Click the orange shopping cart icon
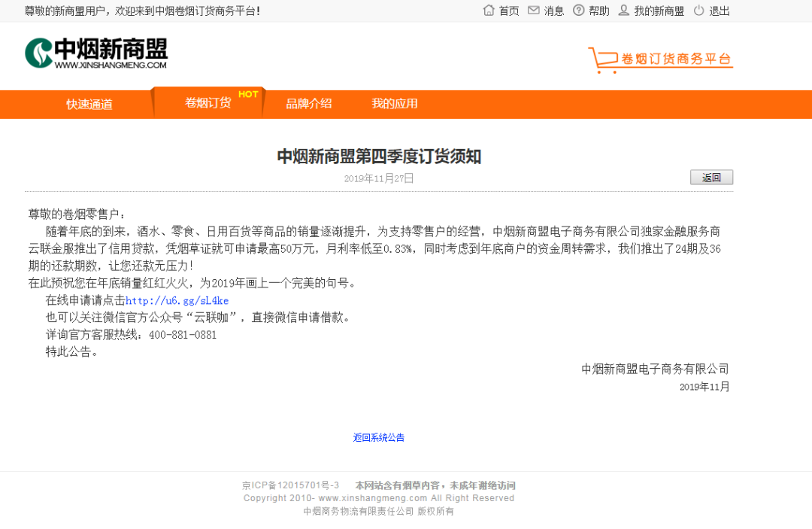Image resolution: width=812 pixels, height=529 pixels. coord(603,60)
